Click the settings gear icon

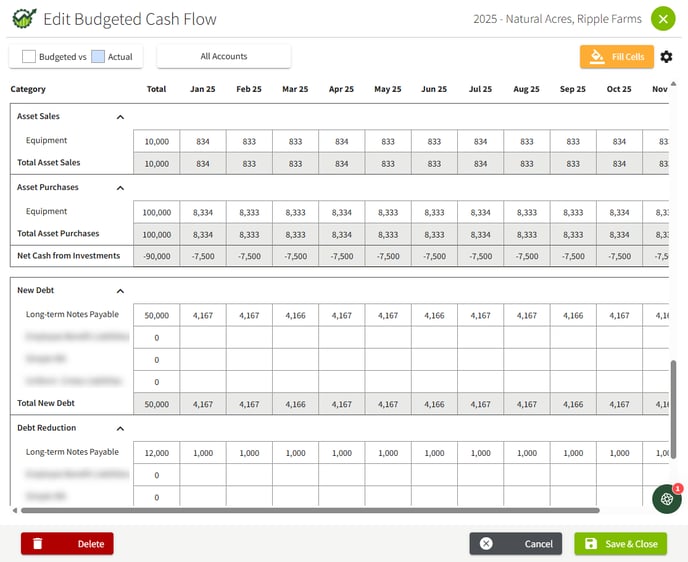pyautogui.click(x=667, y=57)
